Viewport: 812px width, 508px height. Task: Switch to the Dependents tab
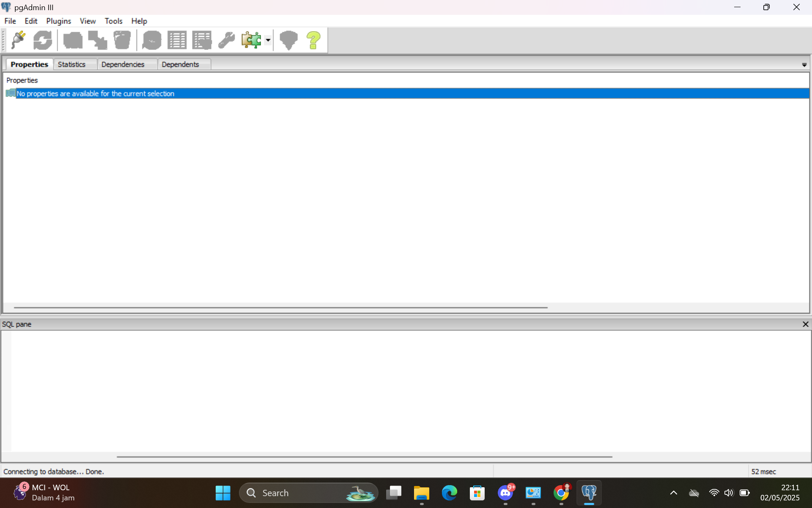click(180, 64)
